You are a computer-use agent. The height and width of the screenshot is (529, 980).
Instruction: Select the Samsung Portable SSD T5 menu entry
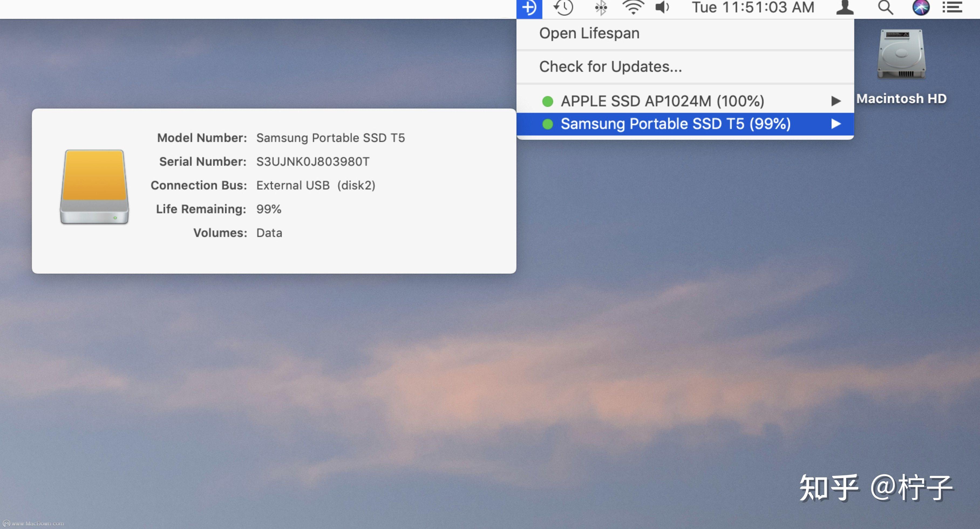(676, 124)
